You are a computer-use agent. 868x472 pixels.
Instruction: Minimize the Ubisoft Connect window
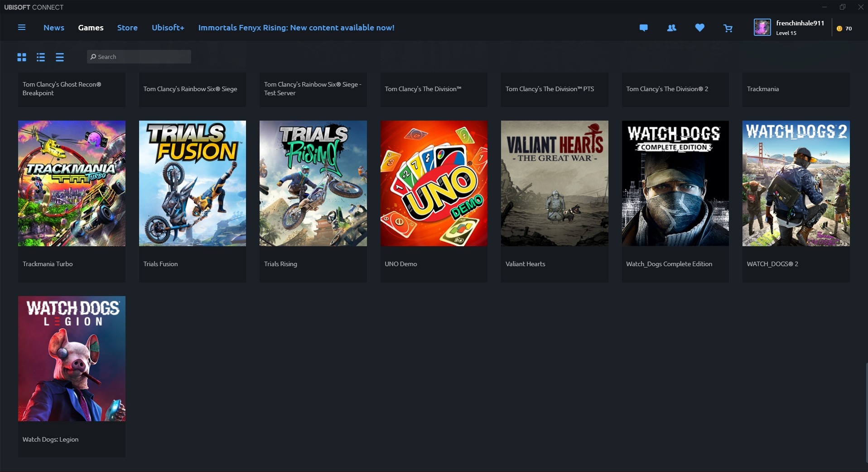[x=825, y=7]
